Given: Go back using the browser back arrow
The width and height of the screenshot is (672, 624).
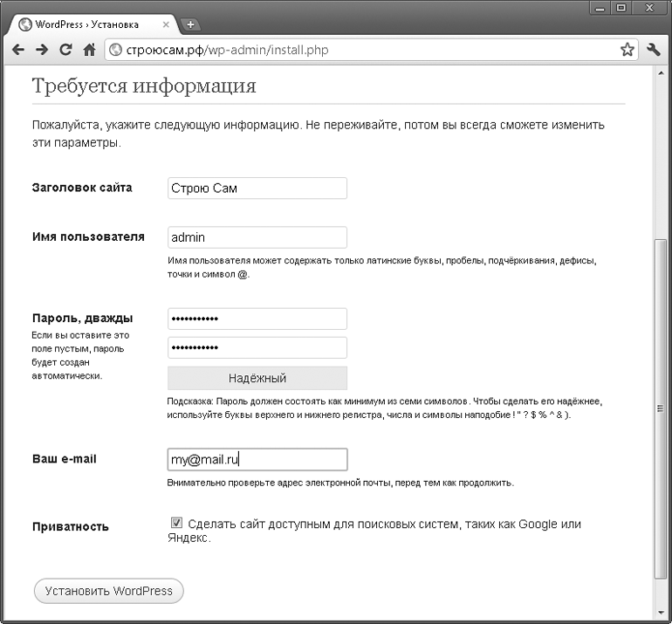Looking at the screenshot, I should [x=18, y=50].
